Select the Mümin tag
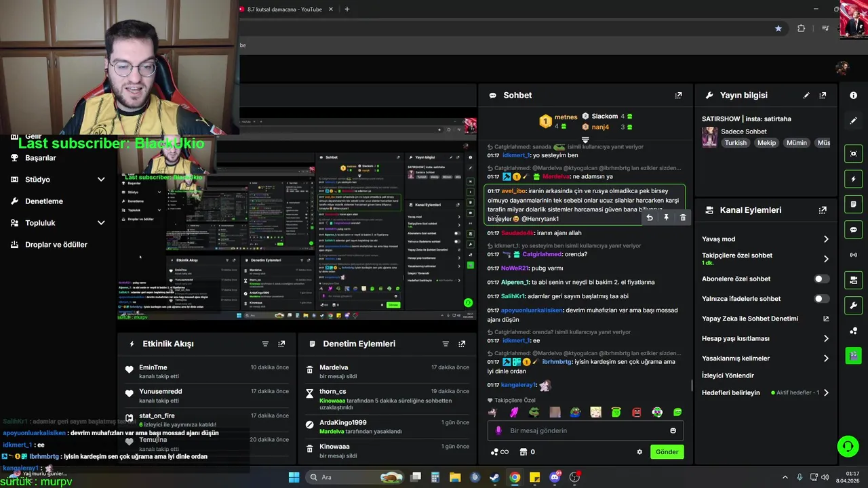Viewport: 868px width, 488px height. click(797, 143)
